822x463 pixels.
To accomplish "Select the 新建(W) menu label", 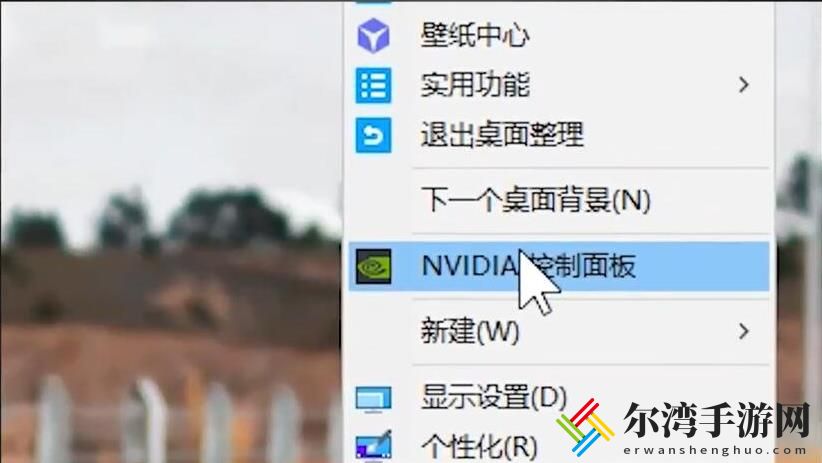I will pos(470,331).
